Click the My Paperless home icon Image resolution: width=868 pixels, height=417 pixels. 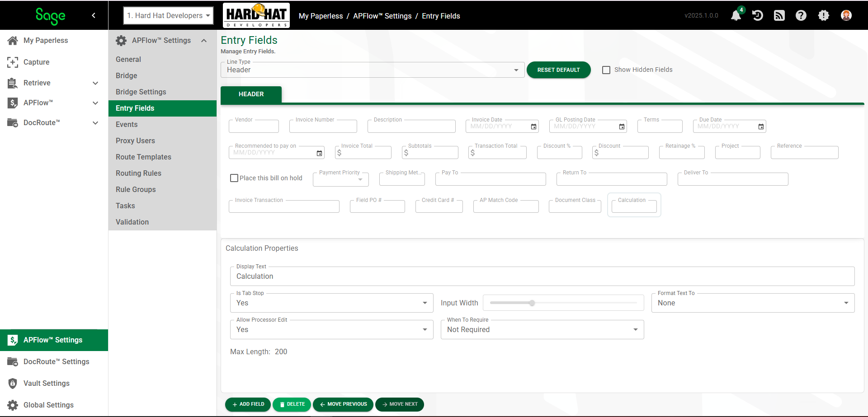tap(13, 40)
